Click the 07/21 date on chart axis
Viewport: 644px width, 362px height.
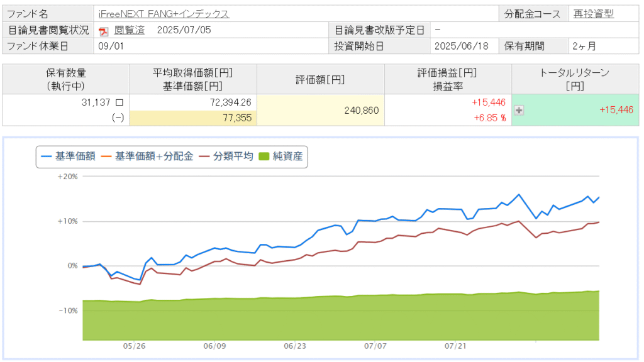point(455,346)
